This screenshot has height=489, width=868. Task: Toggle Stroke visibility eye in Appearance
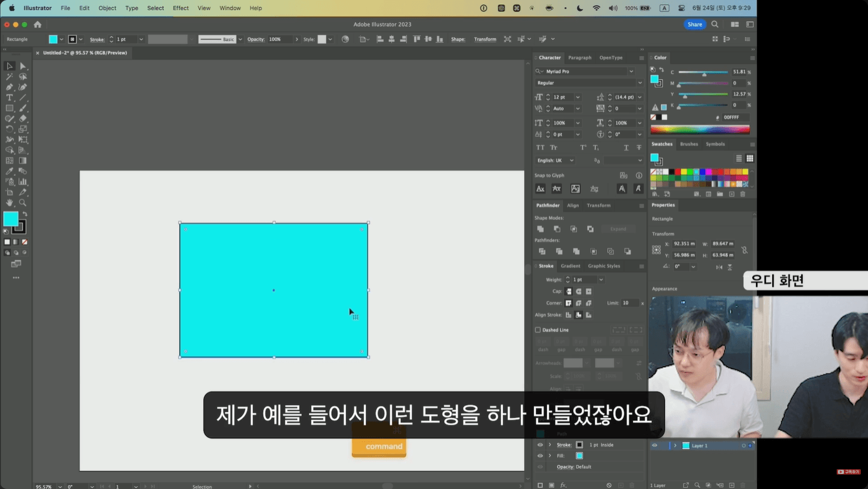click(540, 445)
